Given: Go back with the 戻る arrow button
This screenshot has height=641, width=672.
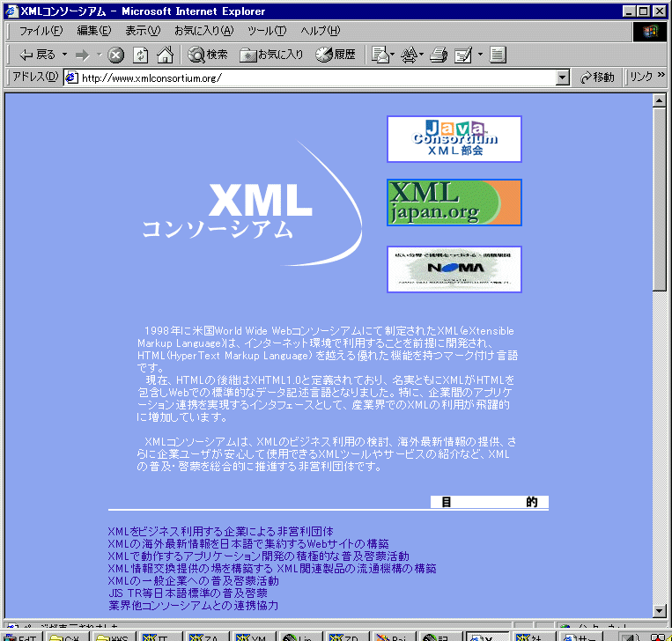Looking at the screenshot, I should pyautogui.click(x=37, y=55).
